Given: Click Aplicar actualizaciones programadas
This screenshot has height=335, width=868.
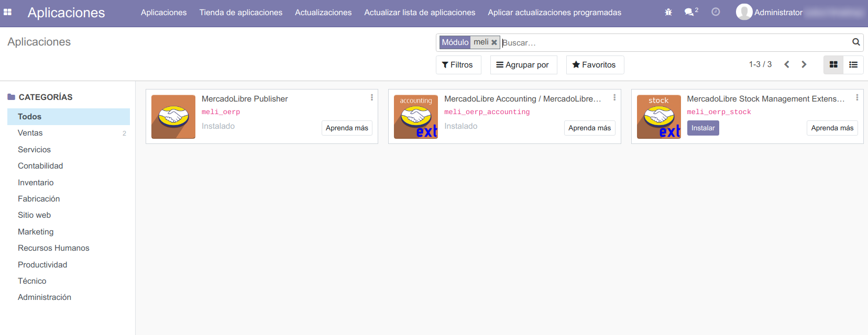Looking at the screenshot, I should pos(555,12).
